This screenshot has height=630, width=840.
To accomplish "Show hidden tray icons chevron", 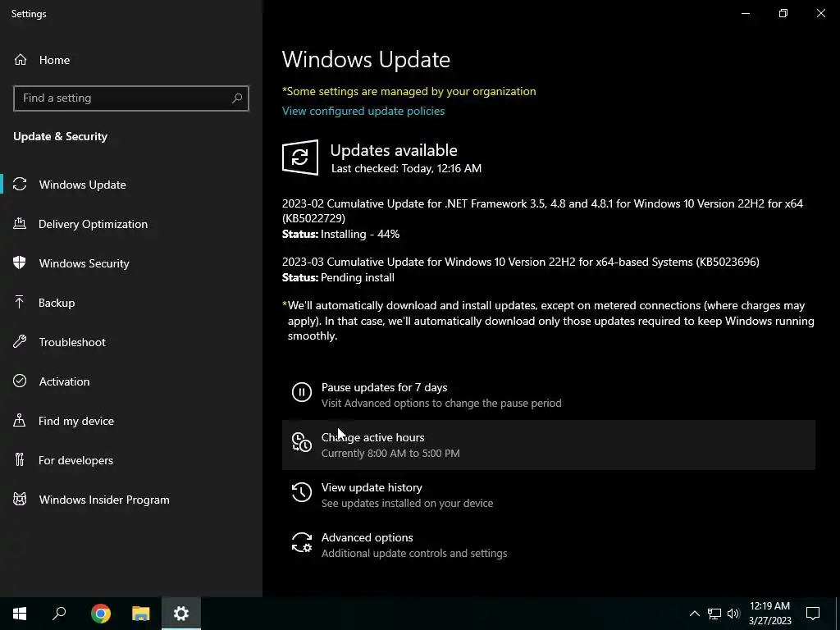I will 694,614.
